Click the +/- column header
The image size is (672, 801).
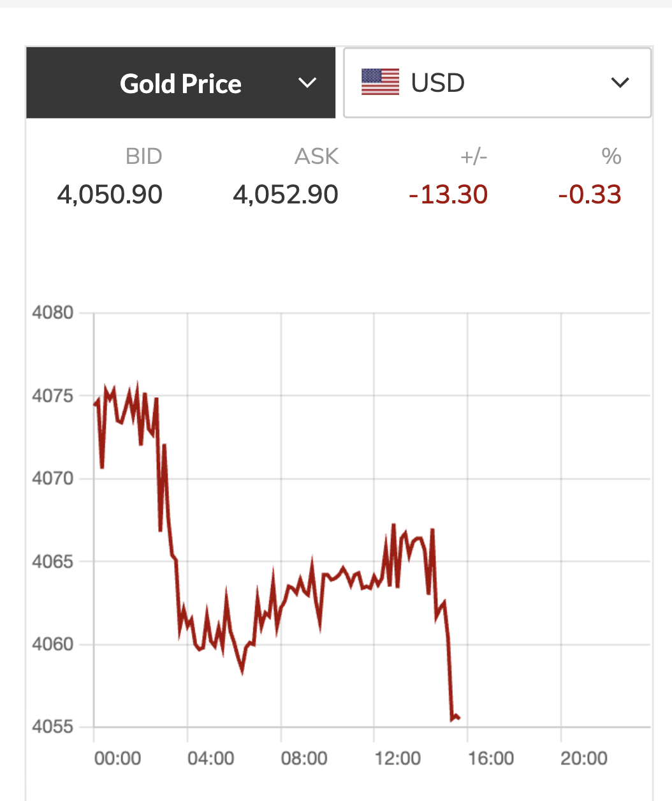click(474, 156)
